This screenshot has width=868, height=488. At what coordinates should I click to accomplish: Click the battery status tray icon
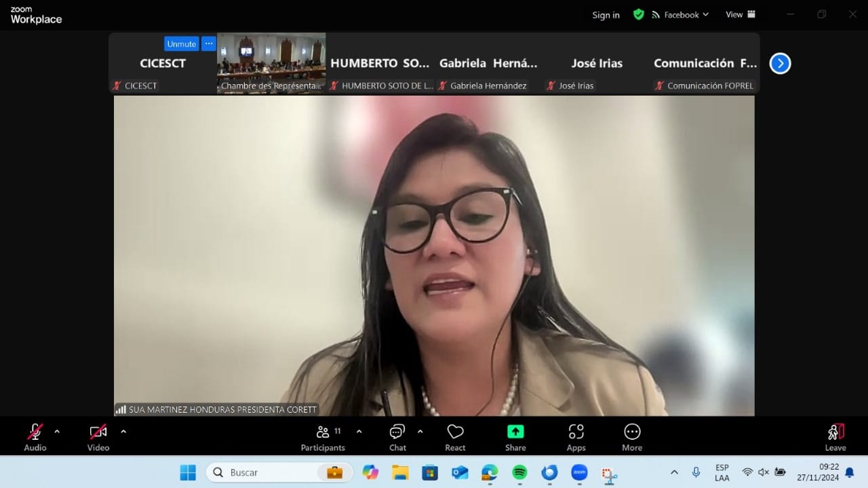pyautogui.click(x=780, y=472)
